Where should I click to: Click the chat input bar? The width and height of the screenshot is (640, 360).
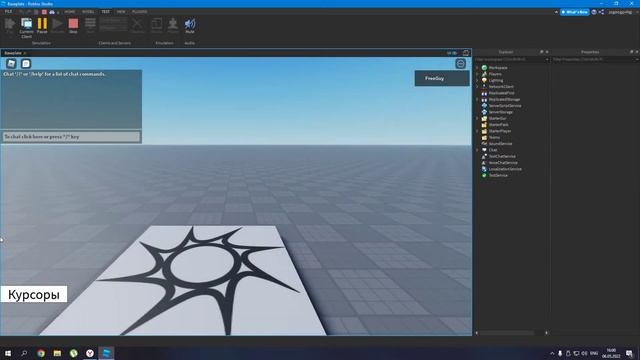[71, 137]
